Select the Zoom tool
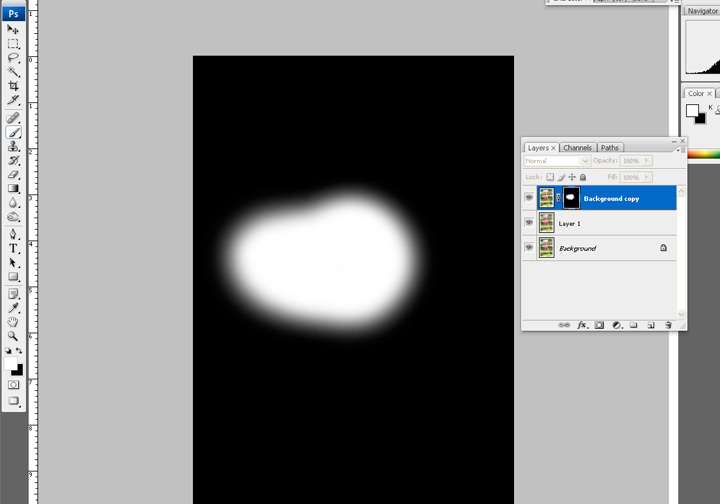This screenshot has height=504, width=720. pyautogui.click(x=14, y=336)
